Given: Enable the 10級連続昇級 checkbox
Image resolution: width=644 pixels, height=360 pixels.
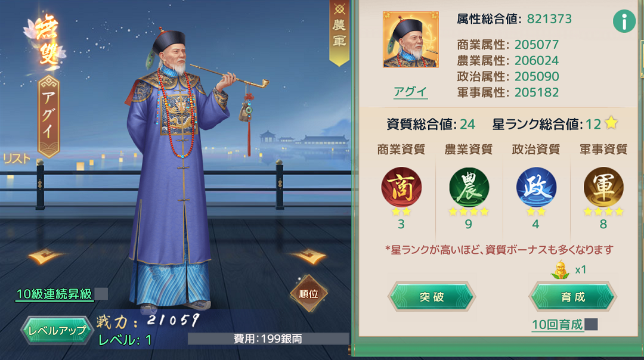Looking at the screenshot, I should tap(101, 294).
